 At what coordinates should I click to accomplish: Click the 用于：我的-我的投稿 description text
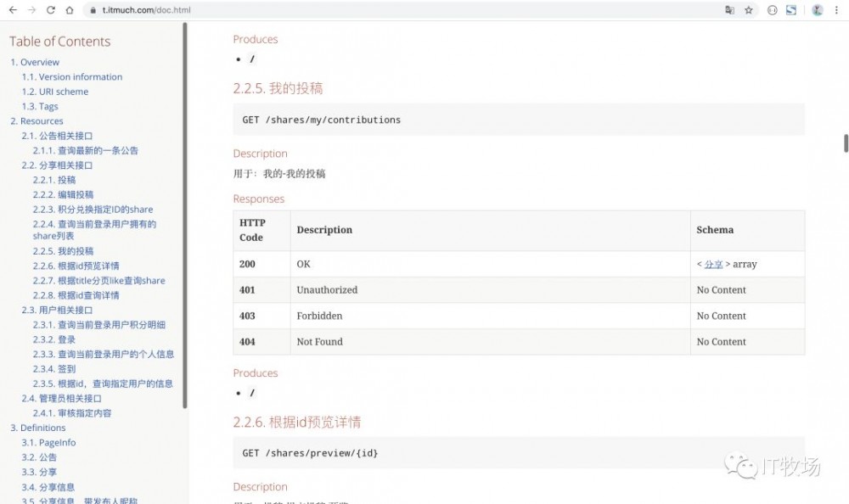(x=279, y=173)
